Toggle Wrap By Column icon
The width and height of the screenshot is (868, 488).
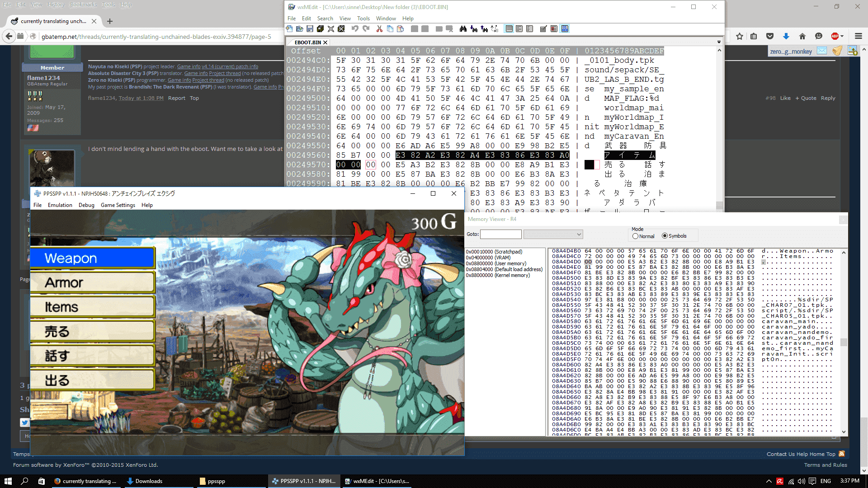pos(529,29)
